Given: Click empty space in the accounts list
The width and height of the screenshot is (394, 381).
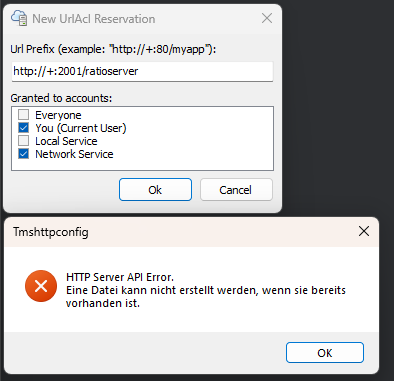Looking at the screenshot, I should coord(193,140).
